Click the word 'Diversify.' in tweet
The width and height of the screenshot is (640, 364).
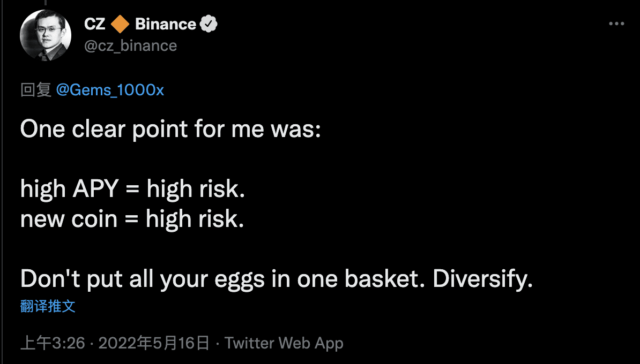pos(483,279)
